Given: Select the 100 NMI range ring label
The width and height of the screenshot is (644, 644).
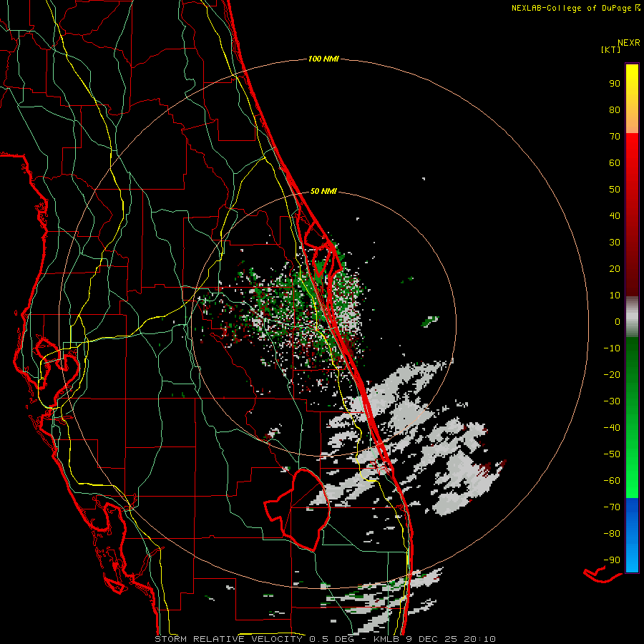Looking at the screenshot, I should tap(323, 59).
